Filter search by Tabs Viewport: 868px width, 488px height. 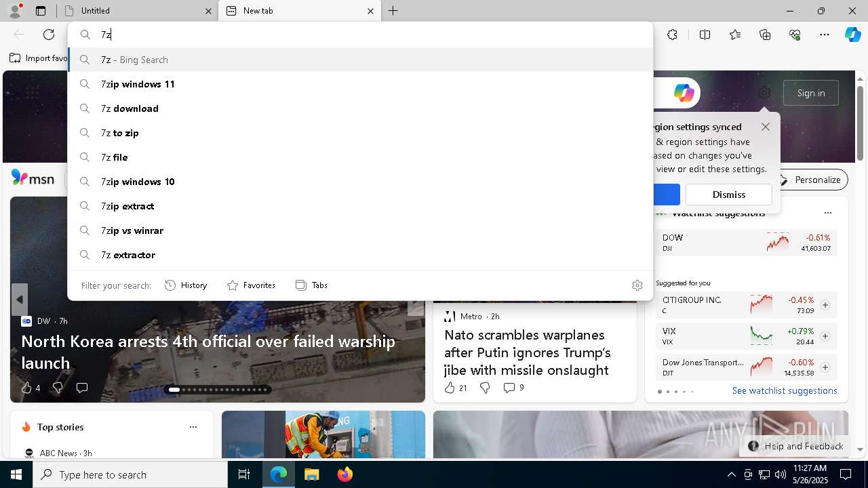[x=311, y=285]
